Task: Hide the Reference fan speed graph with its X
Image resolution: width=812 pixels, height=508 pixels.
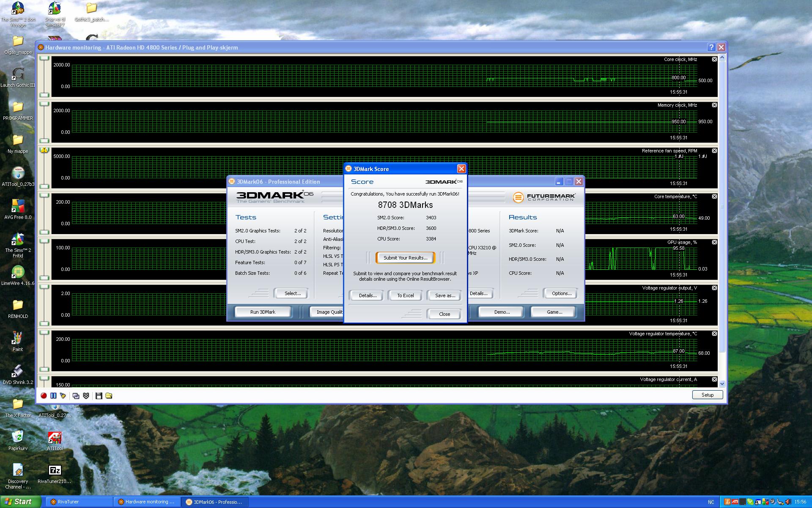Action: point(714,151)
